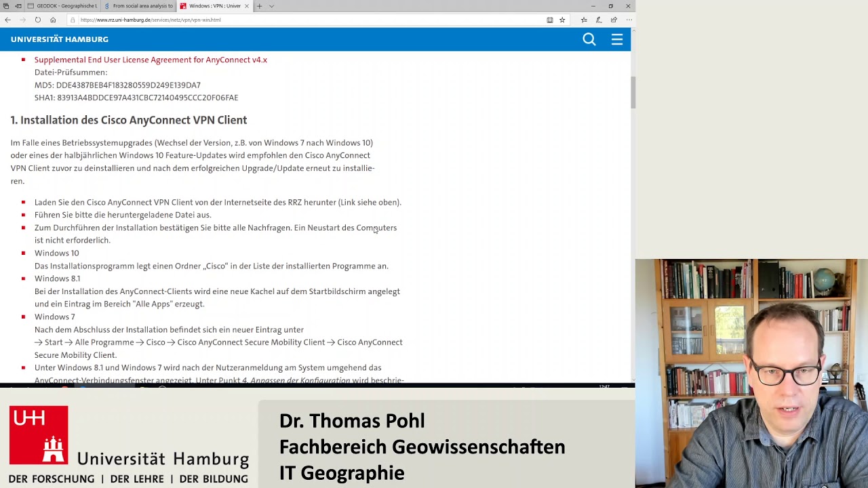Show tab previews chevron

[271, 6]
